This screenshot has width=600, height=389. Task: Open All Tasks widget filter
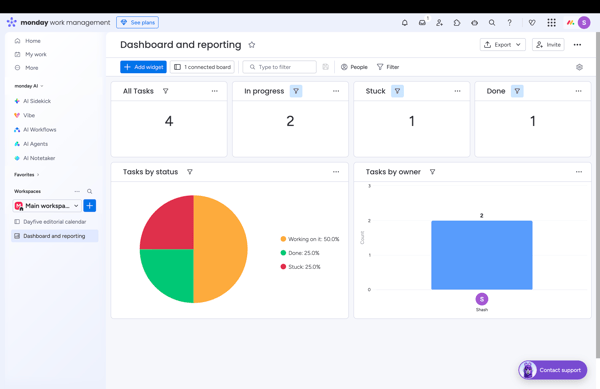click(x=165, y=91)
